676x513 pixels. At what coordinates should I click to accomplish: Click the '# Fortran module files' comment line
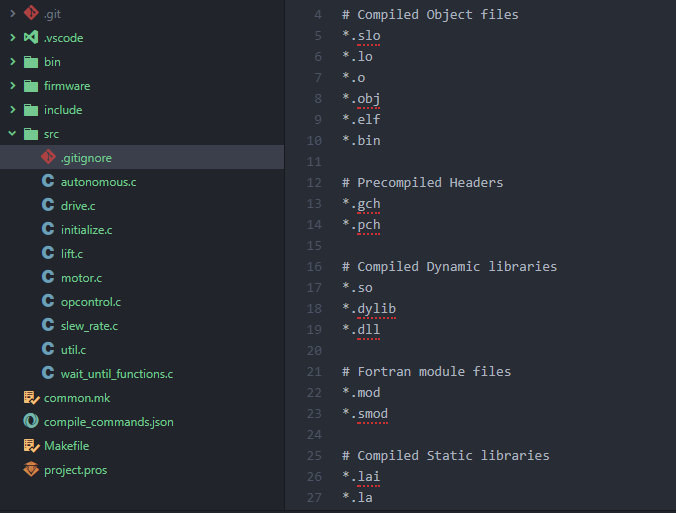pos(426,371)
